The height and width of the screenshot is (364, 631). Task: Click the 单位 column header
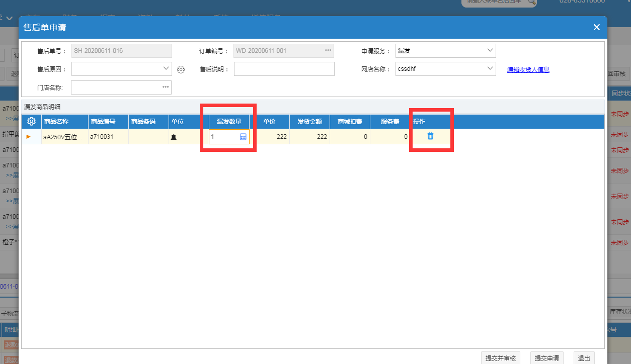pyautogui.click(x=189, y=122)
